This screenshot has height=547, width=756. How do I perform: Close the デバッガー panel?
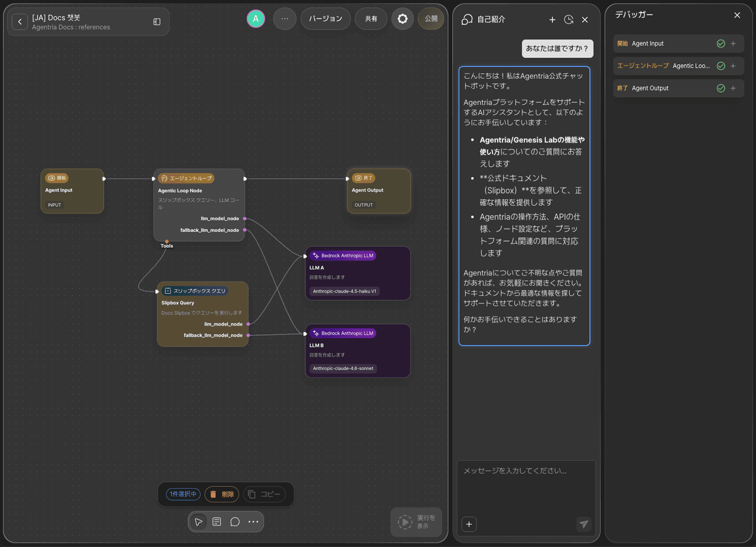coord(737,15)
